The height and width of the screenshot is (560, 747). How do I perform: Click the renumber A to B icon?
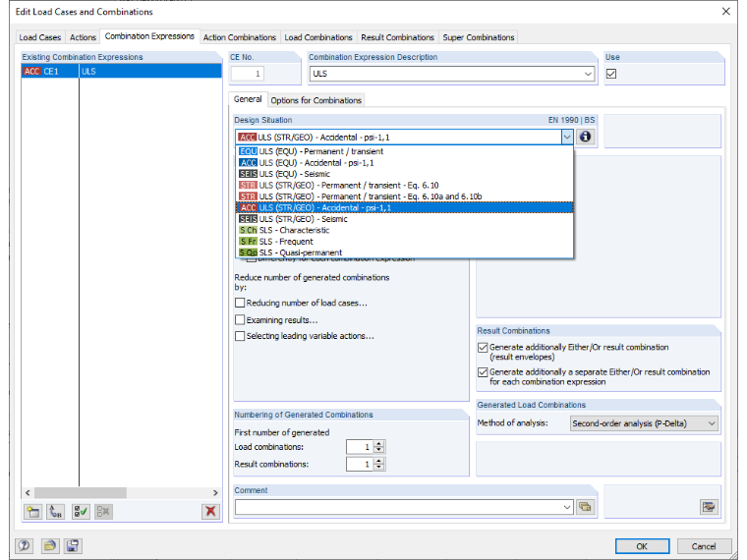pos(56,512)
